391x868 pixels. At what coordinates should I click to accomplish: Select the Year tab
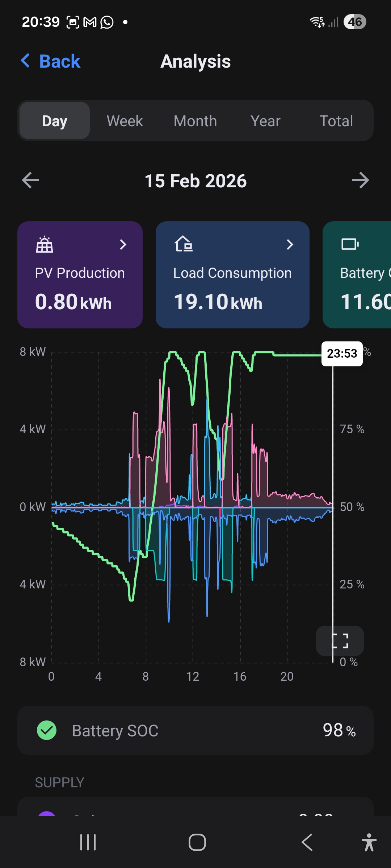pos(265,121)
